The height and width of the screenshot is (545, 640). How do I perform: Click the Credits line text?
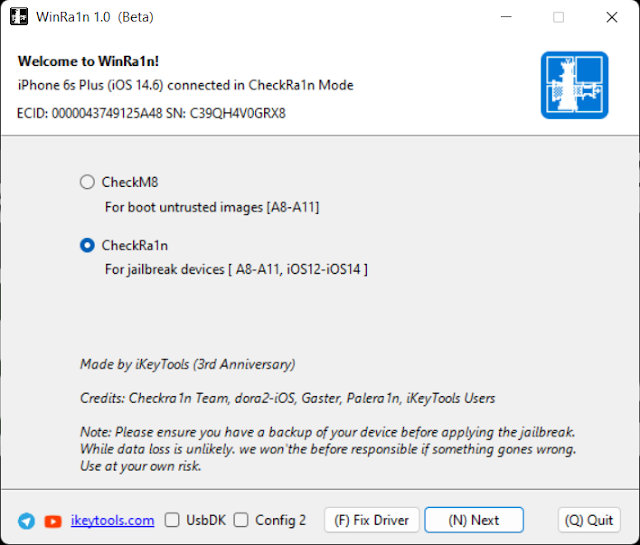[288, 398]
